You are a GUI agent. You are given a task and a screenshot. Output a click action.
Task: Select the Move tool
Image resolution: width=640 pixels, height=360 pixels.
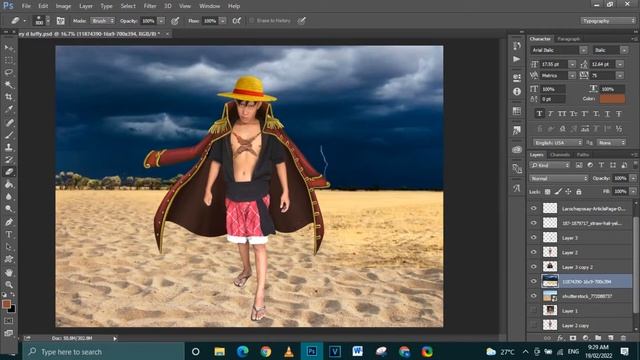[x=9, y=48]
